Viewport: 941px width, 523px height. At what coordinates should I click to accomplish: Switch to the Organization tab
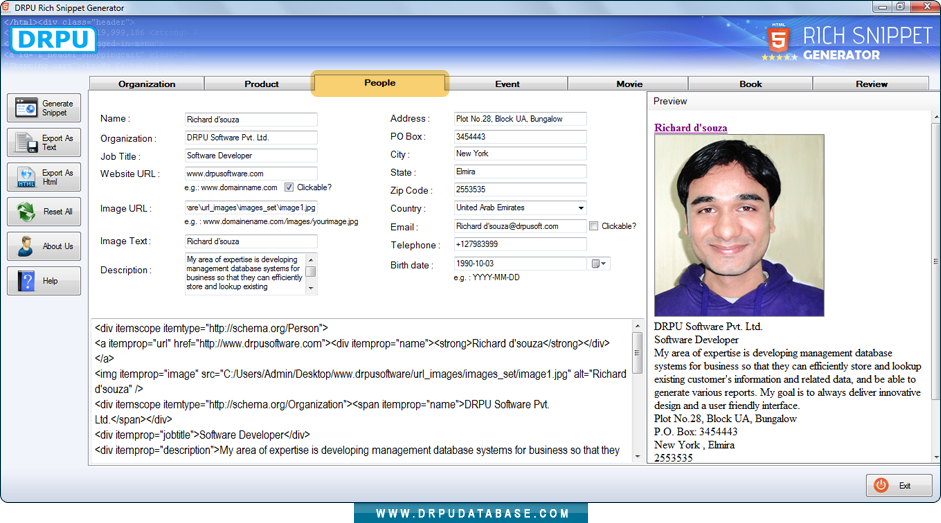[x=146, y=84]
